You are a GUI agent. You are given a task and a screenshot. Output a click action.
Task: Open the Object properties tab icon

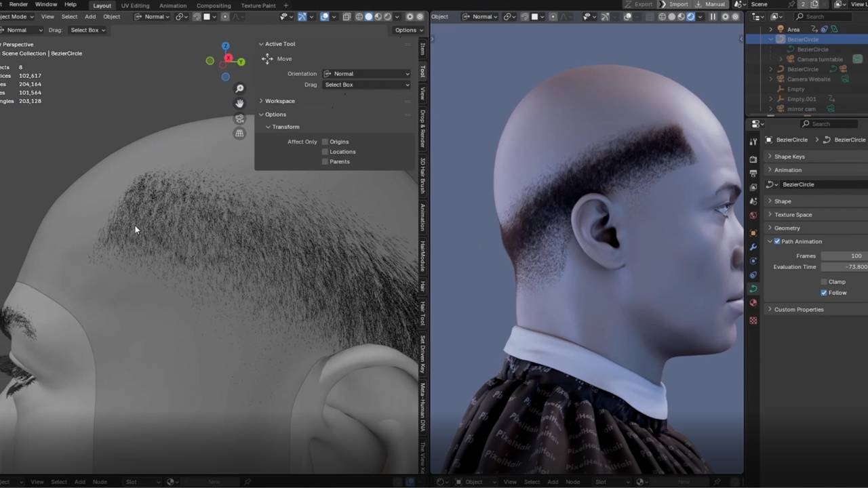(753, 232)
